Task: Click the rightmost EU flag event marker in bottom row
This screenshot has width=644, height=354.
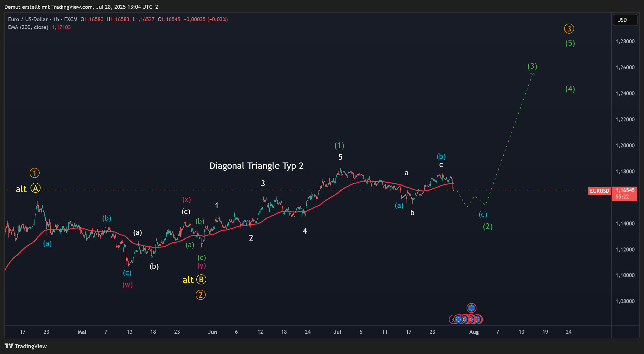Action: (x=478, y=319)
